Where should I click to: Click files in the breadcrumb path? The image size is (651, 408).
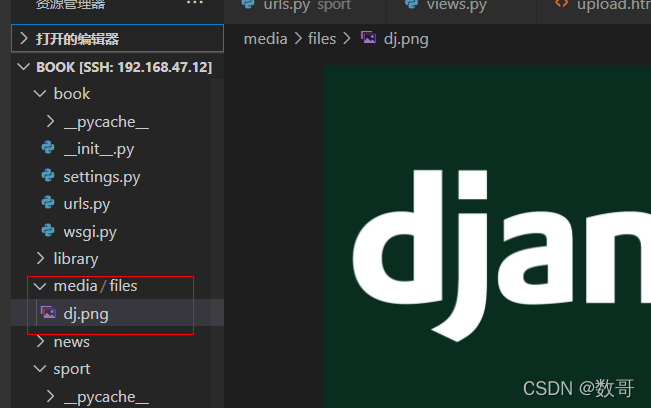click(322, 39)
